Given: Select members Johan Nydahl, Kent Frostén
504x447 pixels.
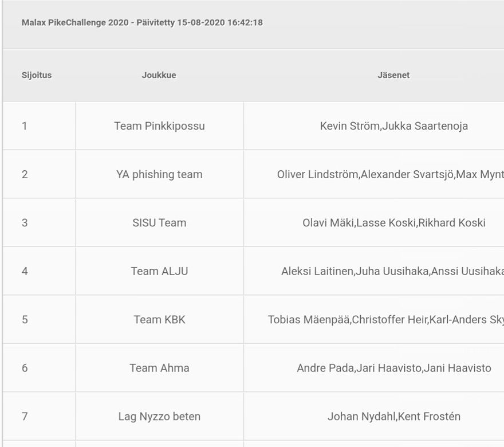Looking at the screenshot, I should click(394, 417).
